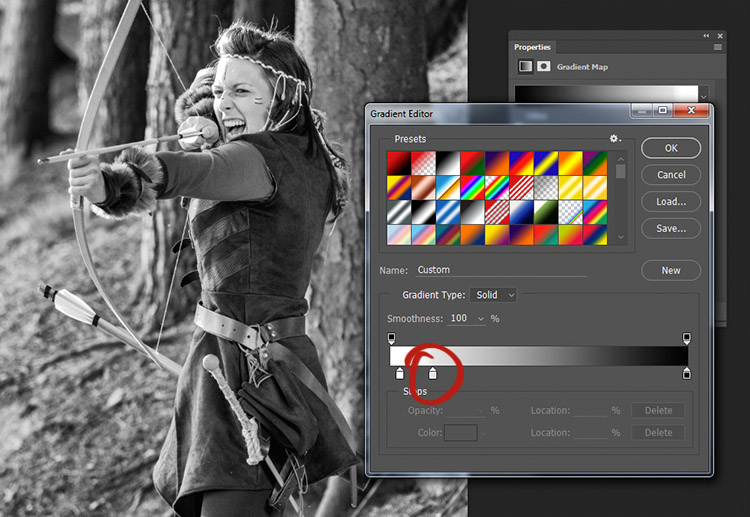Open the Properties panel flyout menu

[x=717, y=47]
